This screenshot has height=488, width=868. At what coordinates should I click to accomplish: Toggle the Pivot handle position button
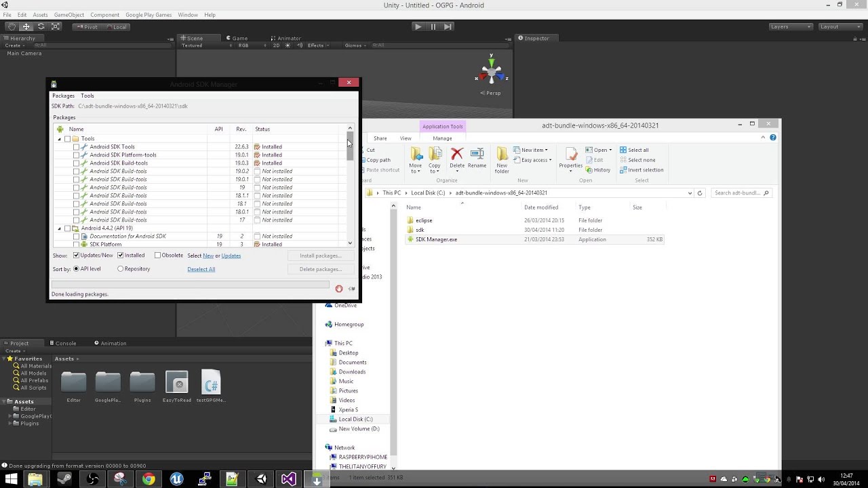pos(87,27)
